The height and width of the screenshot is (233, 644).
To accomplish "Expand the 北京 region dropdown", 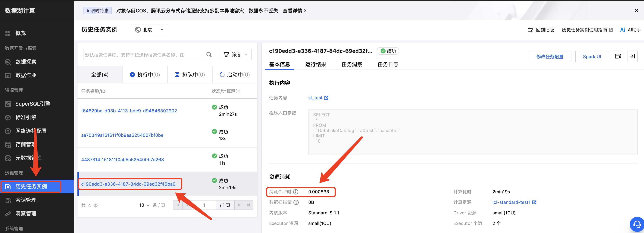I will (149, 30).
